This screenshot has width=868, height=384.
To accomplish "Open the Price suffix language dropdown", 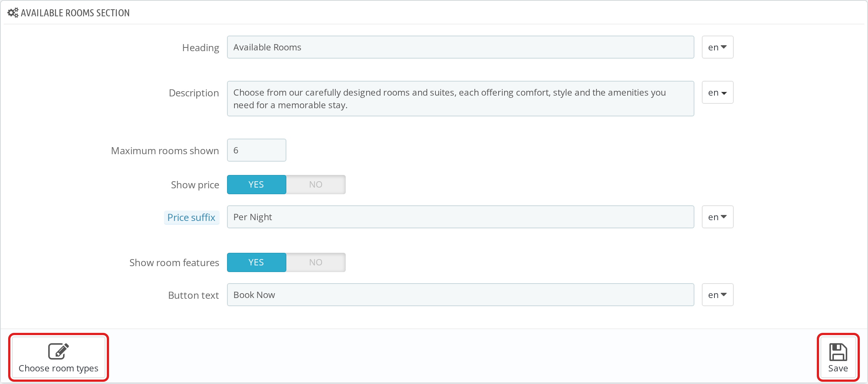I will click(717, 217).
